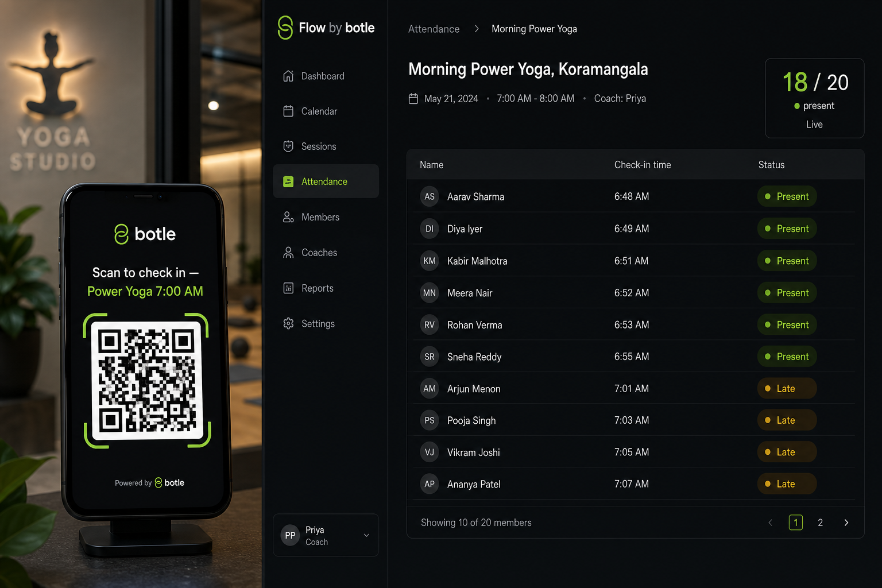Click the AS avatar for Aarav Sharma
Screen dimensions: 882x588
click(430, 196)
